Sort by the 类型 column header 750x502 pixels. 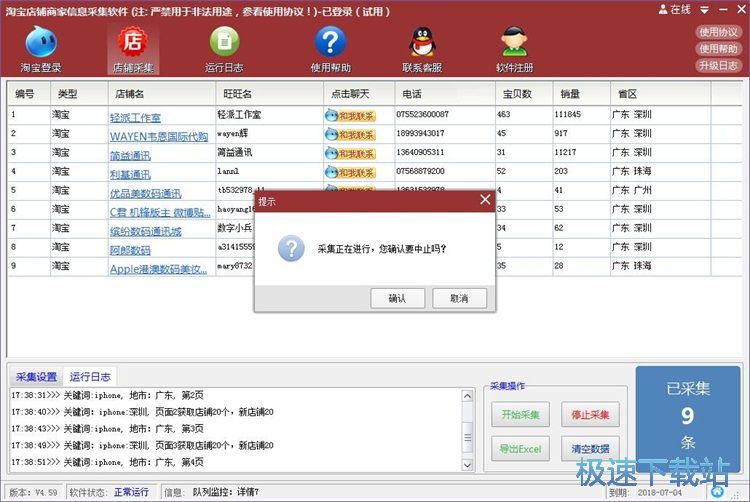coord(79,94)
